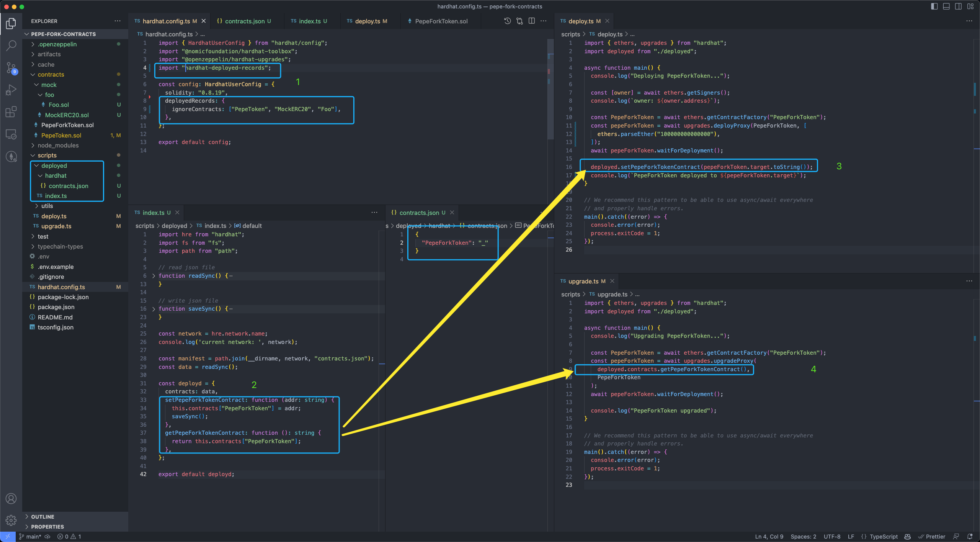Viewport: 980px width, 542px height.
Task: Open the Extensions view
Action: 11,112
